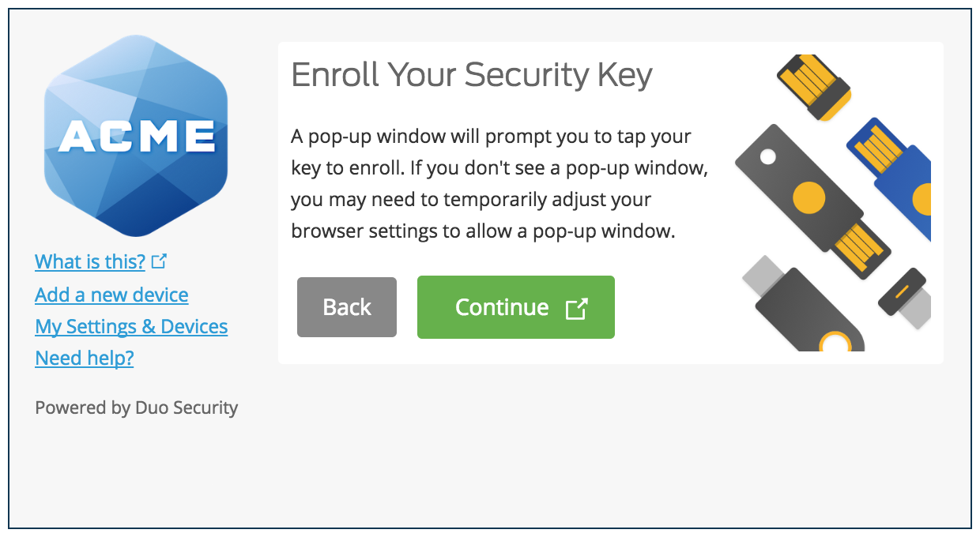Click white keyring hole on black key
This screenshot has height=537, width=980.
pyautogui.click(x=767, y=157)
